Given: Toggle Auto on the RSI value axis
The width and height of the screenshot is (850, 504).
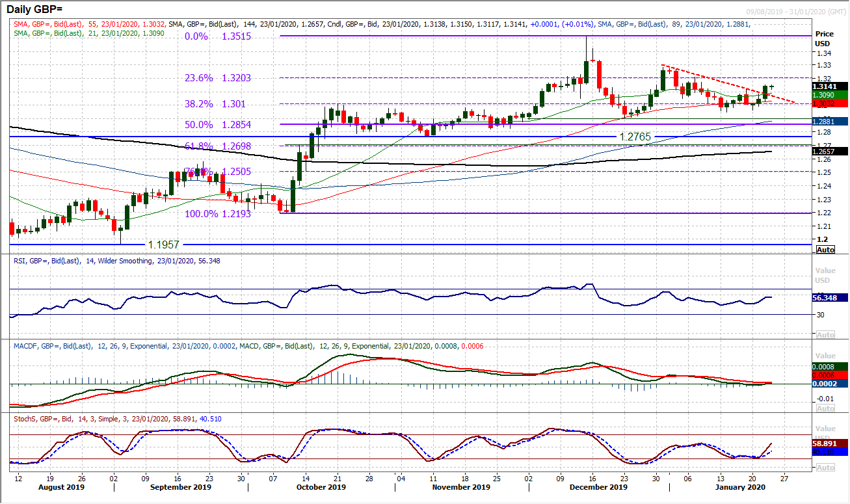Looking at the screenshot, I should point(825,334).
